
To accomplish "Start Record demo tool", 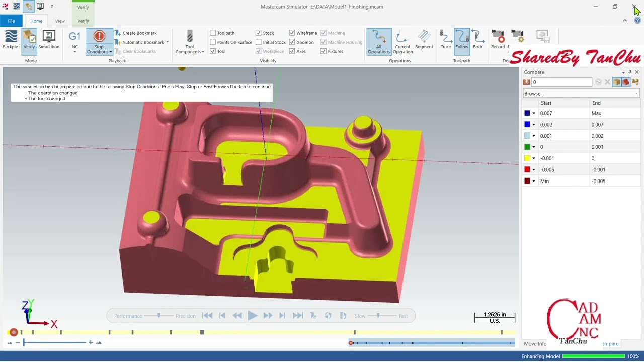I will pos(498,40).
